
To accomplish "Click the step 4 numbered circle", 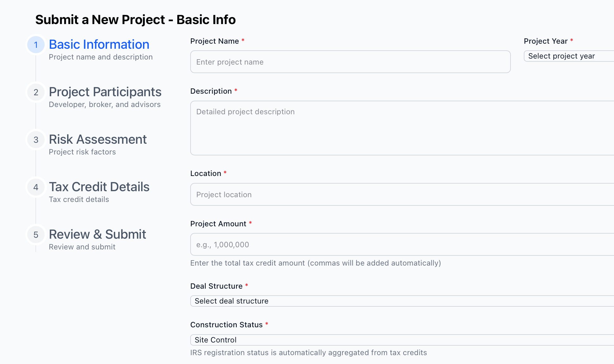I will (36, 187).
